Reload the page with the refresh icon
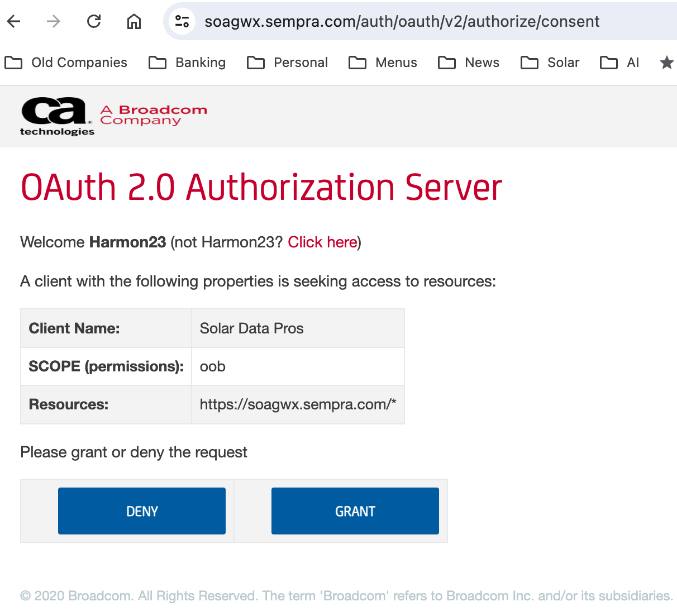This screenshot has width=677, height=616. click(x=94, y=22)
